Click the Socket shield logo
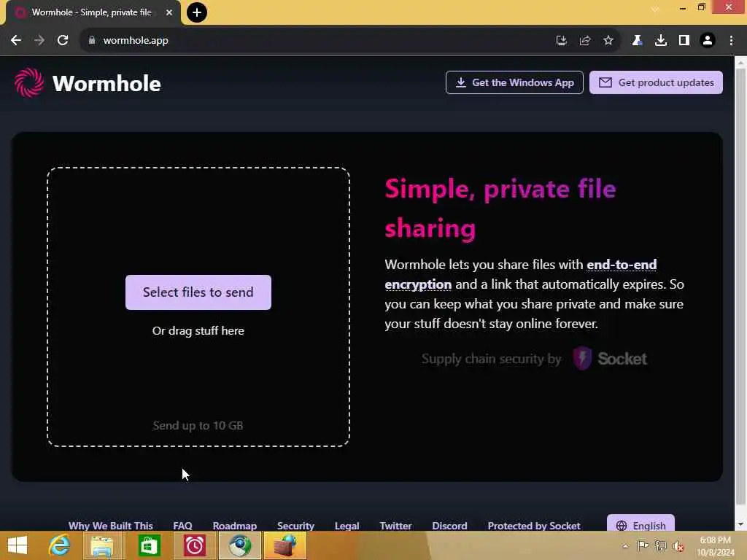 tap(581, 358)
